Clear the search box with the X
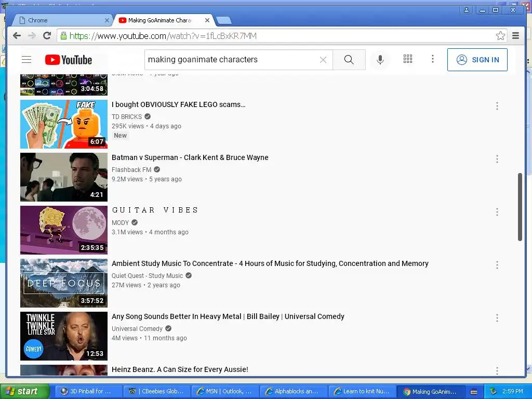The image size is (532, 399). point(323,60)
